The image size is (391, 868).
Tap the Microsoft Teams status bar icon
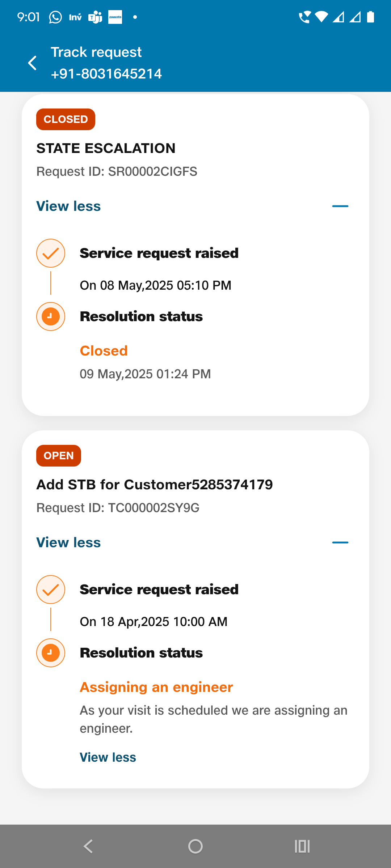pyautogui.click(x=95, y=17)
